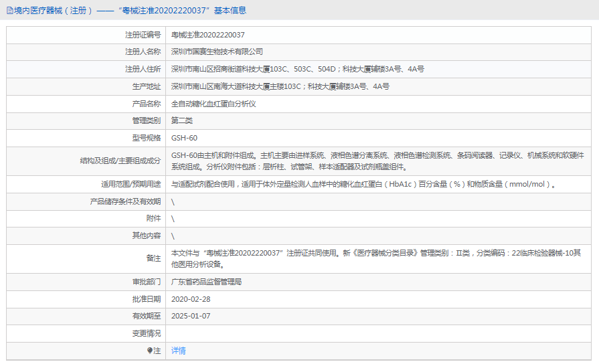Open the 详情 link in the 注 row
Image resolution: width=599 pixels, height=364 pixels.
(x=179, y=351)
